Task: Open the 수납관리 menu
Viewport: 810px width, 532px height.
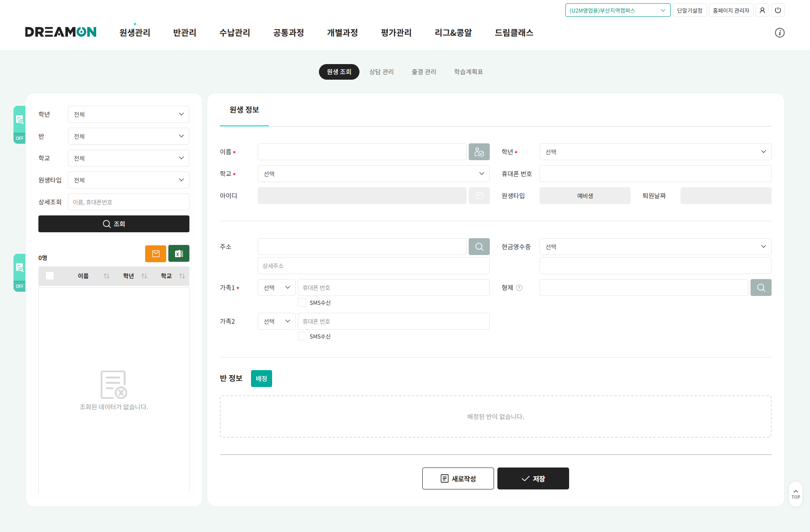Action: tap(235, 32)
